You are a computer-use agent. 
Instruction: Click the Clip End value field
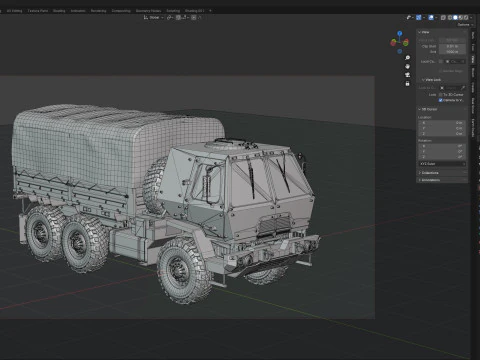tap(452, 52)
